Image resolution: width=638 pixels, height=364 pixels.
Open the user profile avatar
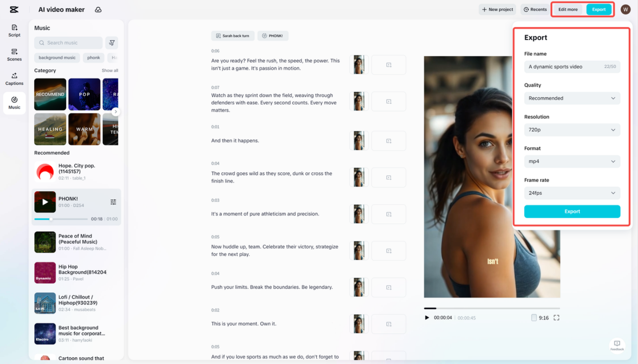tap(626, 9)
